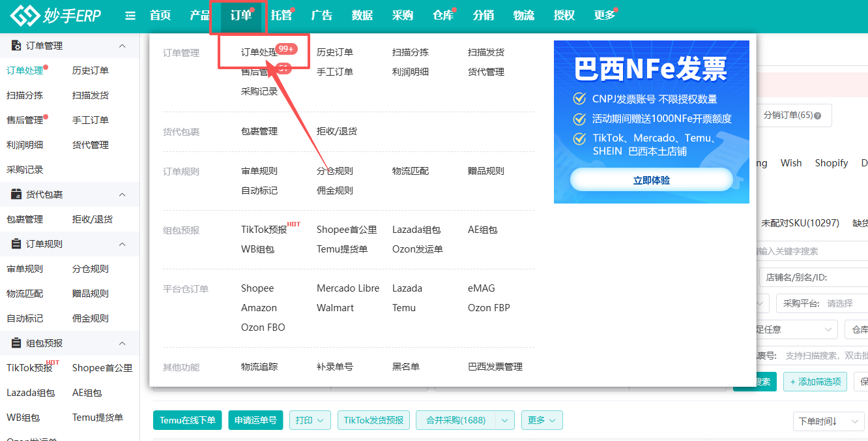868x441 pixels.
Task: Click the 妙手ERP logo
Action: pyautogui.click(x=55, y=15)
